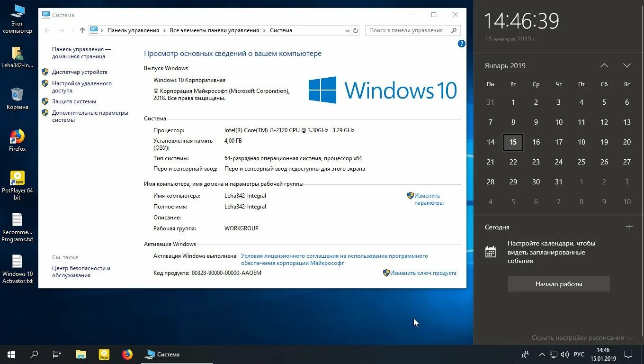
Task: Open address bar history dropdown
Action: pyautogui.click(x=348, y=30)
